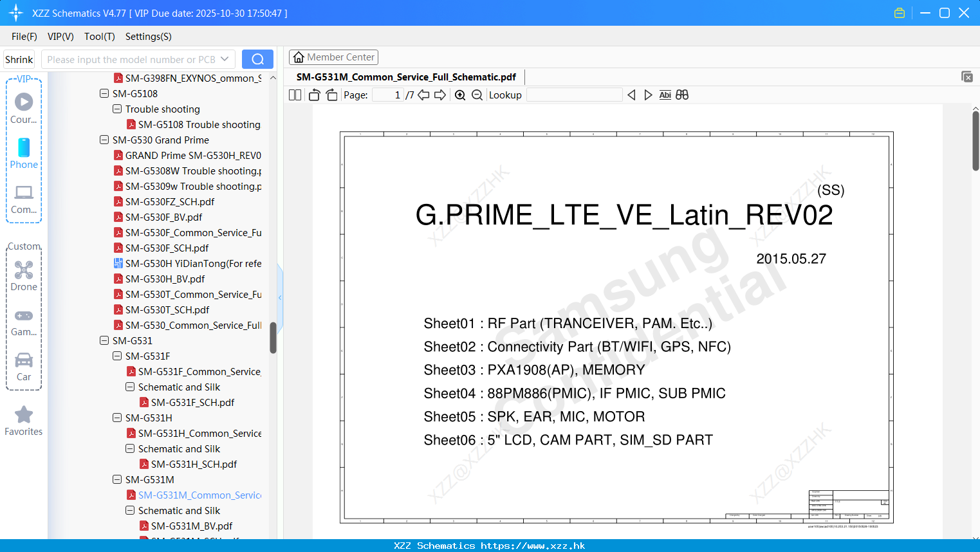Viewport: 980px width, 552px height.
Task: Open SM-G530H YiDianTong reference file
Action: (x=187, y=264)
